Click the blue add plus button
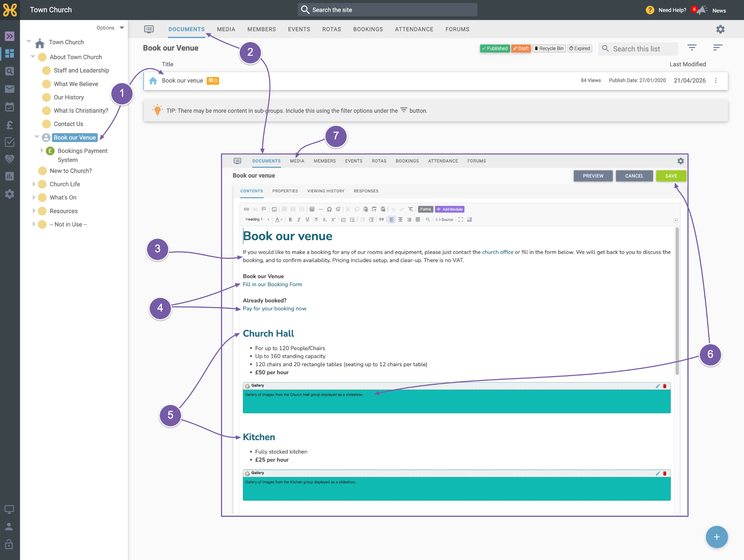 tap(716, 537)
